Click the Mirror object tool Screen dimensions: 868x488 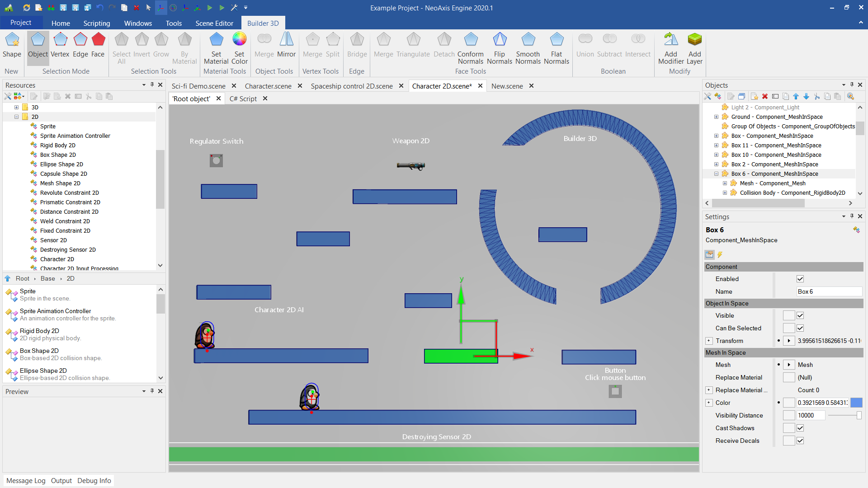(286, 45)
